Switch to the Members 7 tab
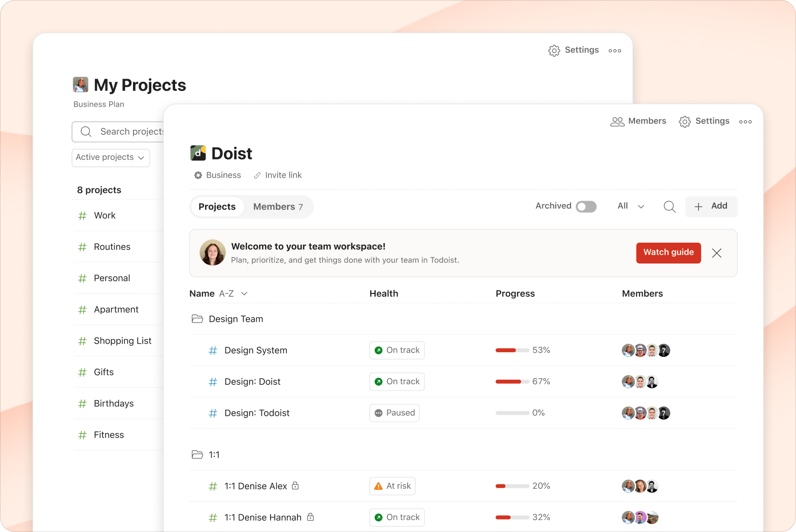 (278, 207)
